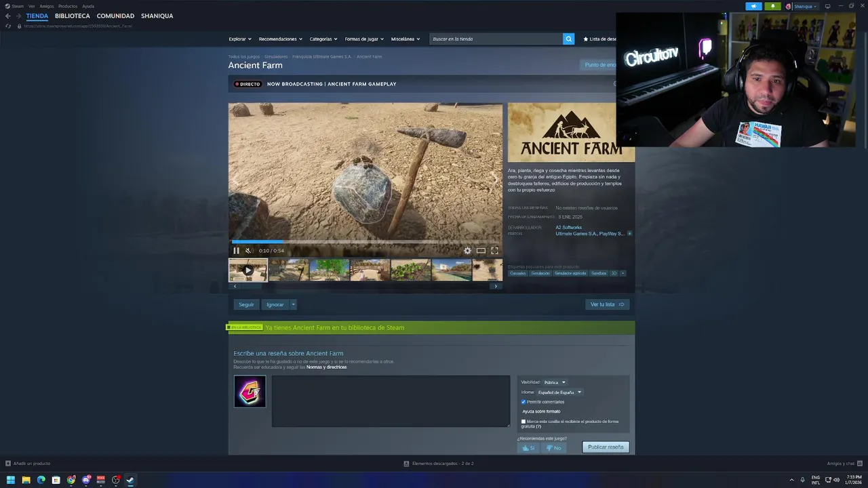The height and width of the screenshot is (488, 868).
Task: Pause the Ancient Farm trailer video
Action: click(236, 251)
